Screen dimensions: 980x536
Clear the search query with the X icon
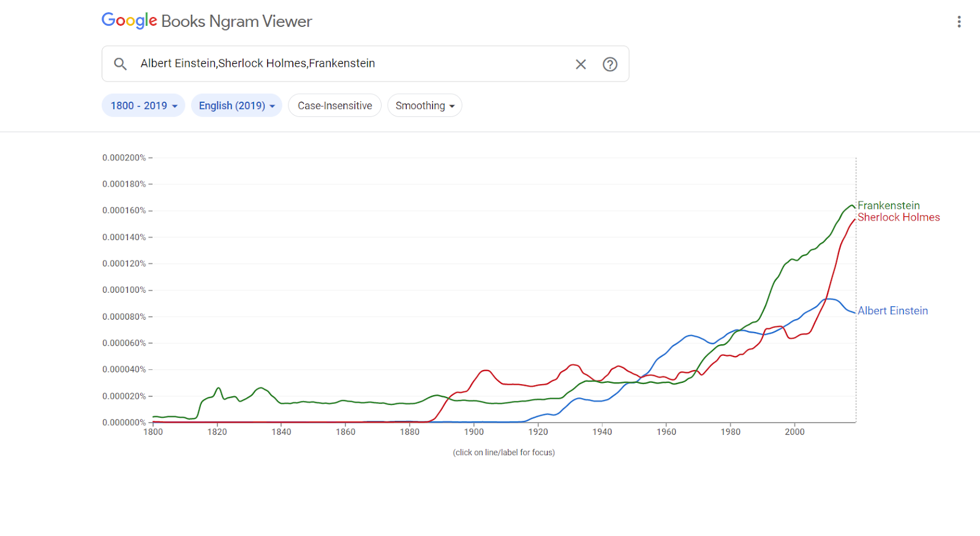point(580,64)
